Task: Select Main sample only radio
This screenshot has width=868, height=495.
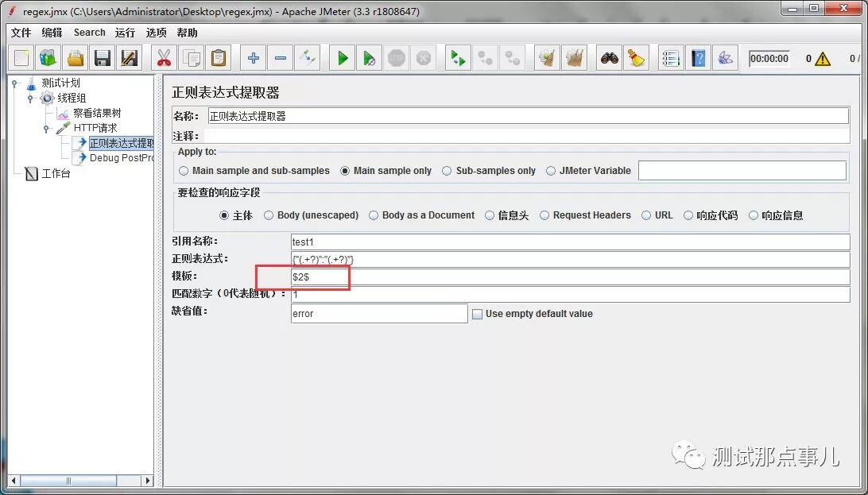Action: click(x=345, y=171)
